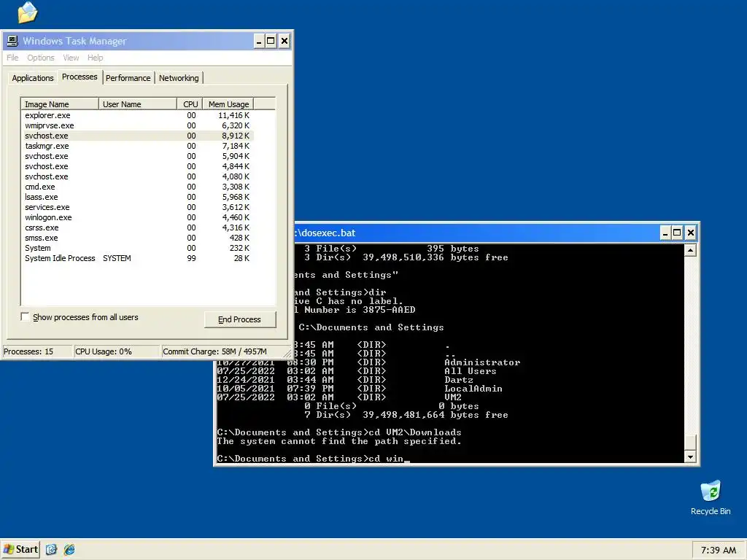Viewport: 747px width, 560px height.
Task: Sort processes by User Name column
Action: (138, 104)
